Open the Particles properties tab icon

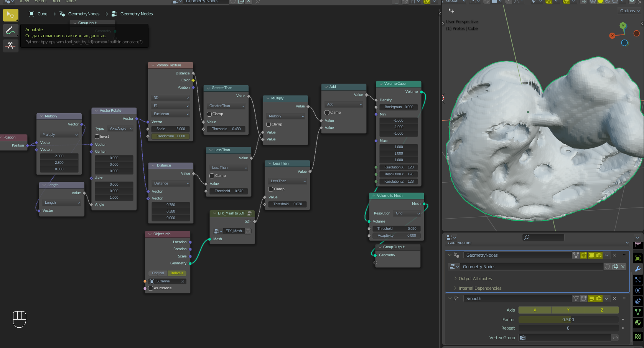(x=638, y=280)
